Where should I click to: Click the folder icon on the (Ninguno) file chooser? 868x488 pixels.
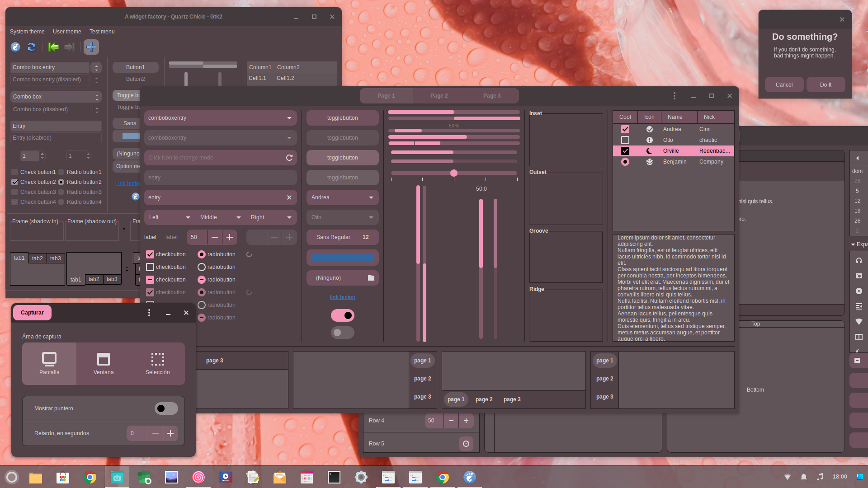point(371,278)
